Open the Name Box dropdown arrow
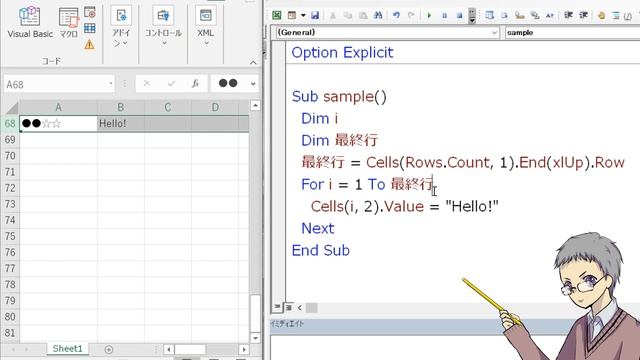Viewport: 640px width, 360px height. tap(111, 84)
